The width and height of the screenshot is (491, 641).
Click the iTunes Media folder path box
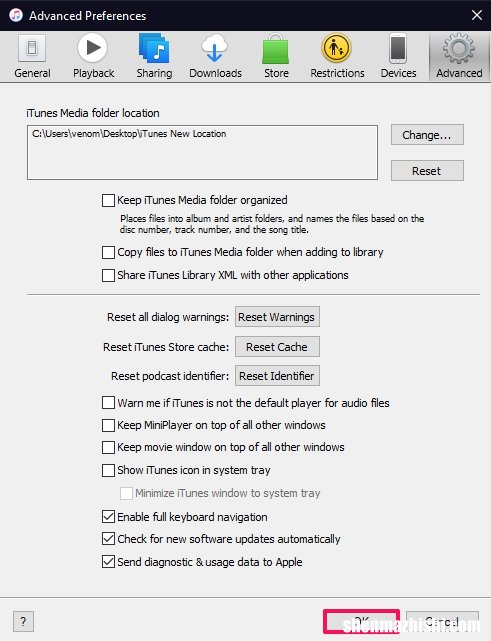tap(202, 152)
